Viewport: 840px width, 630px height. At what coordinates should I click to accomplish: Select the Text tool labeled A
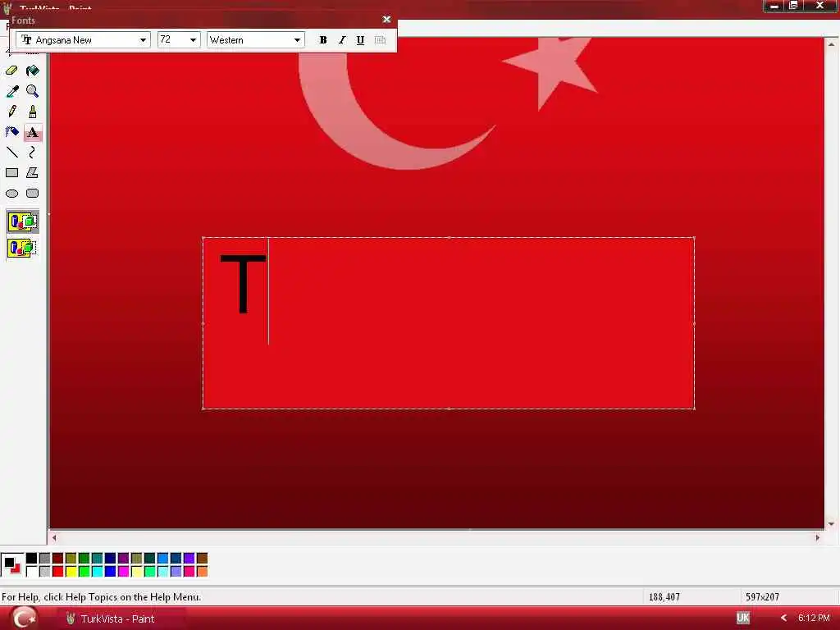[x=32, y=132]
